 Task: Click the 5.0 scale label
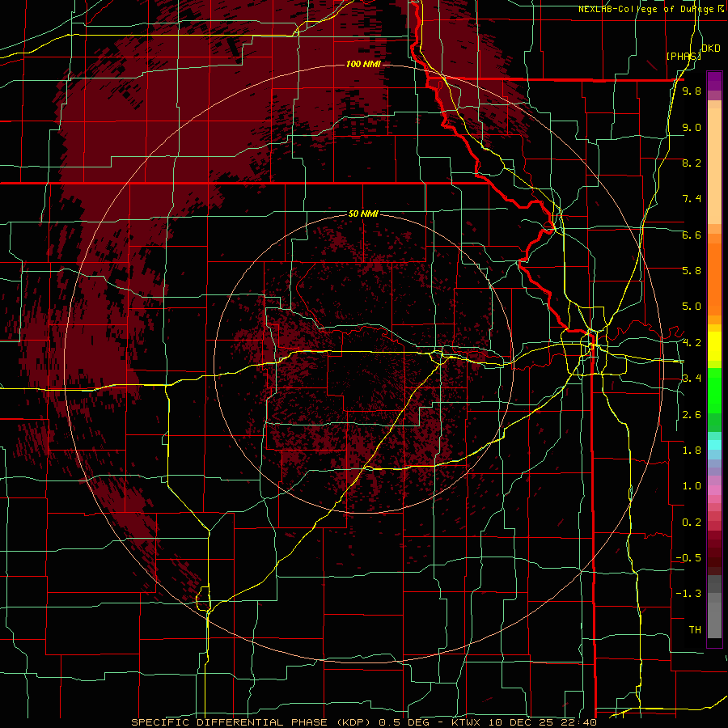tap(692, 307)
